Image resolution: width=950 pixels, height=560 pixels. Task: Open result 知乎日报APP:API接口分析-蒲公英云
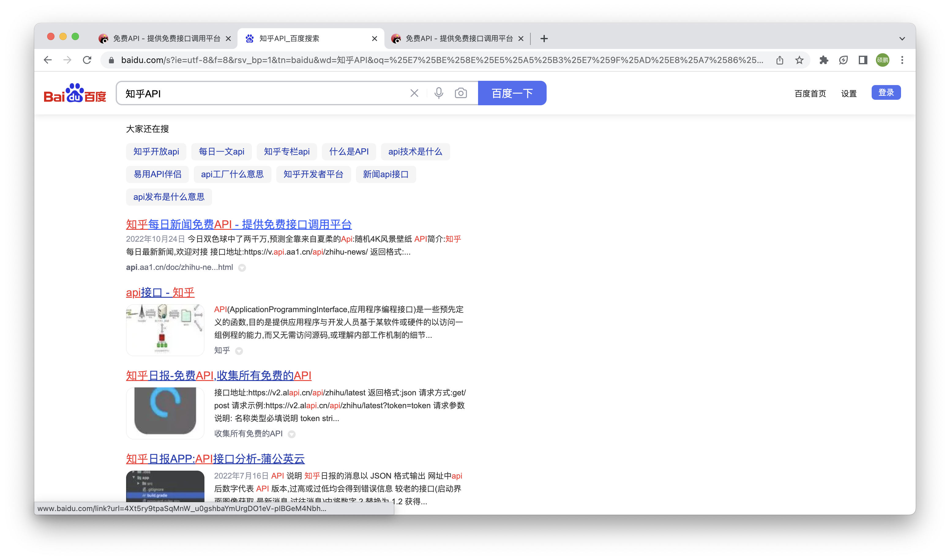(215, 458)
